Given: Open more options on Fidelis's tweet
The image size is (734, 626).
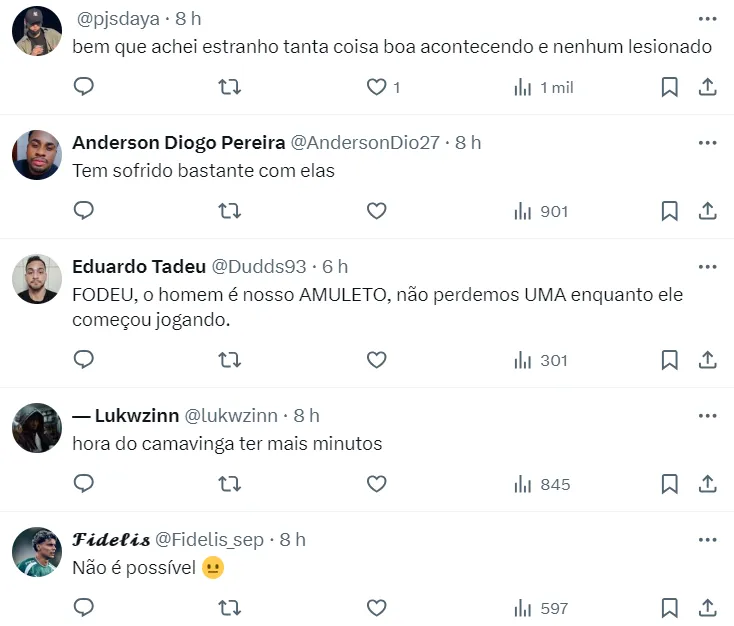Looking at the screenshot, I should click(x=707, y=539).
